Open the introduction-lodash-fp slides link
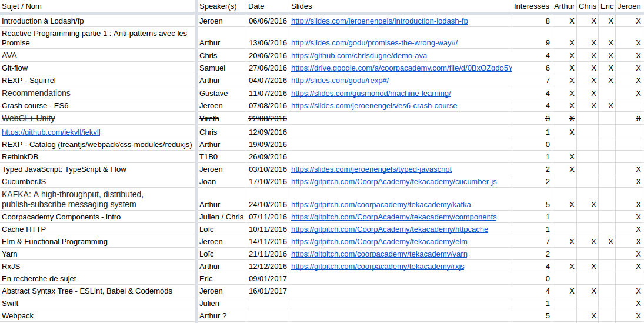Screen dimensions: 644x323 (x=379, y=21)
